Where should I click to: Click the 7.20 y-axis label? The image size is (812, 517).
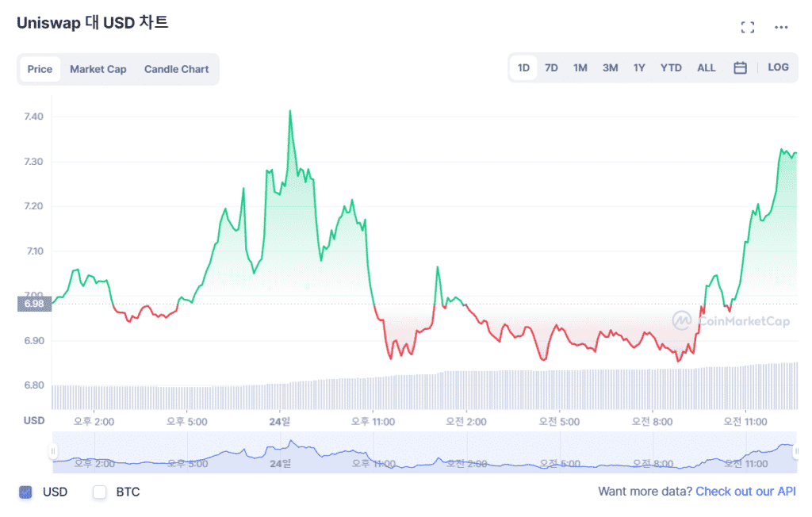coord(33,206)
